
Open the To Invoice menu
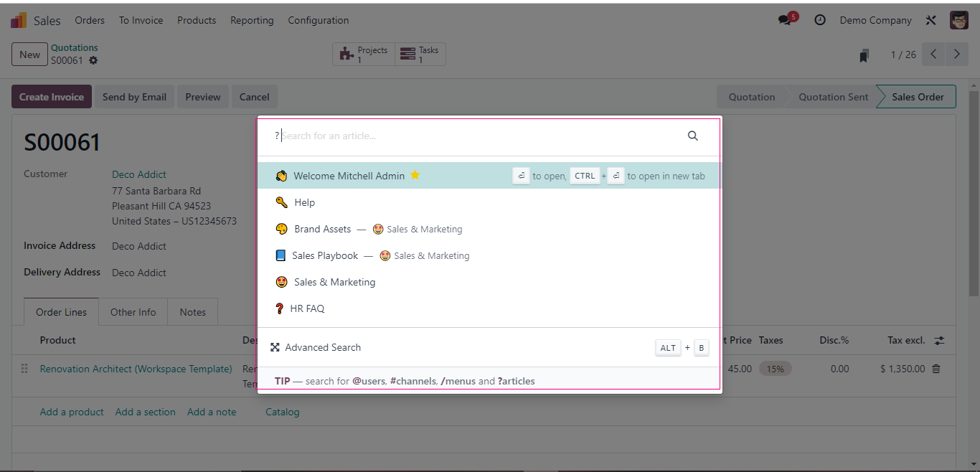click(x=141, y=20)
